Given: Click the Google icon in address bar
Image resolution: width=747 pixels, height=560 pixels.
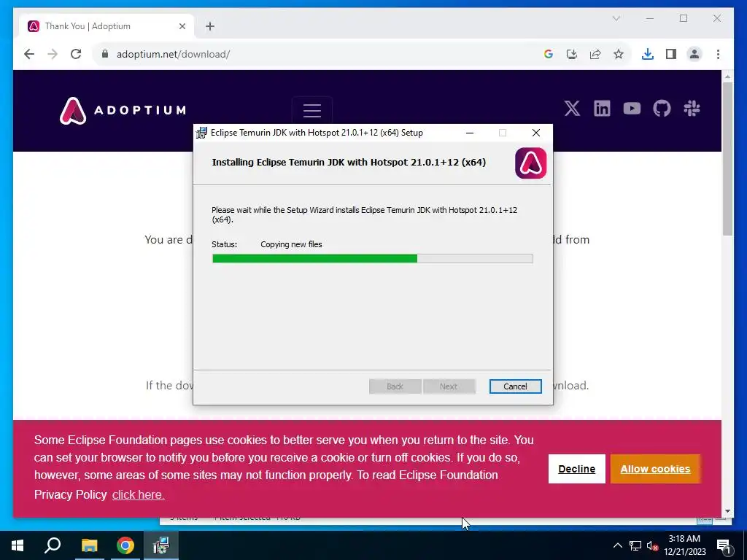Looking at the screenshot, I should coord(549,54).
